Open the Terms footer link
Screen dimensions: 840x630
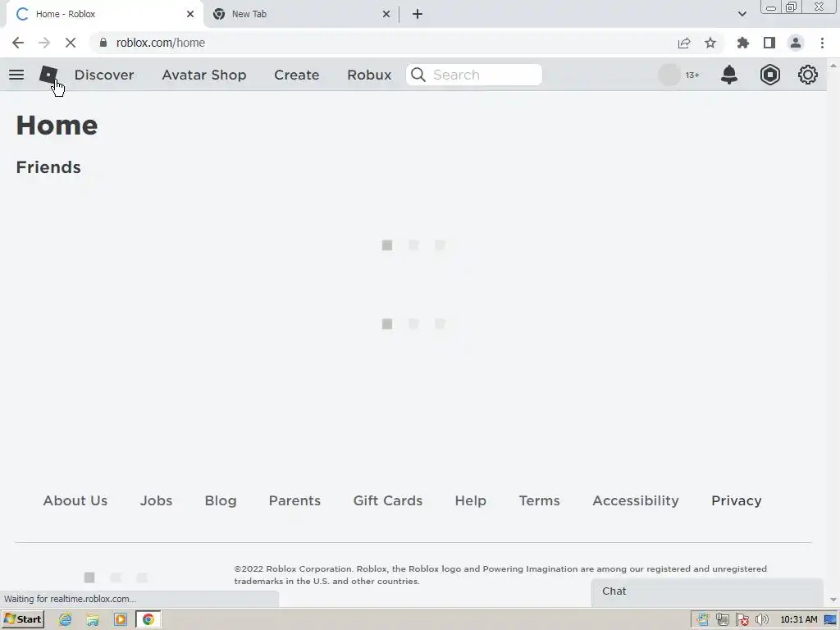point(540,500)
